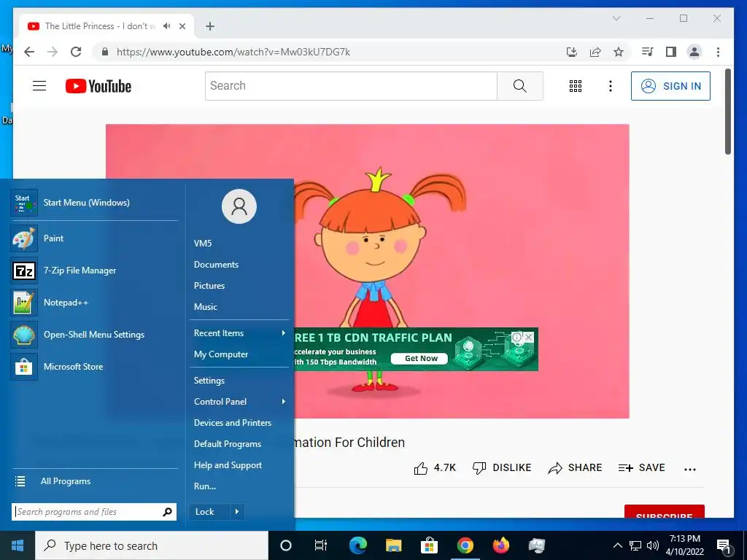Click the YouTube SIGN IN button
Viewport: 747px width, 560px height.
[x=670, y=86]
